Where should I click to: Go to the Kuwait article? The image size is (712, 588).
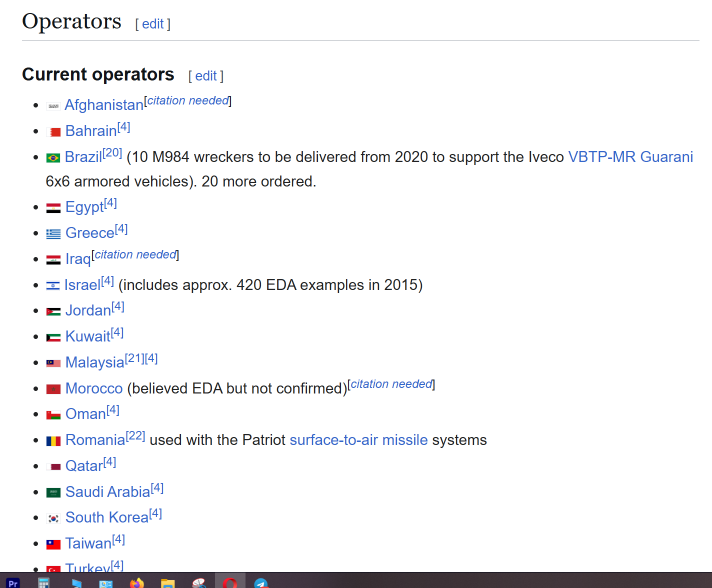[x=88, y=336]
